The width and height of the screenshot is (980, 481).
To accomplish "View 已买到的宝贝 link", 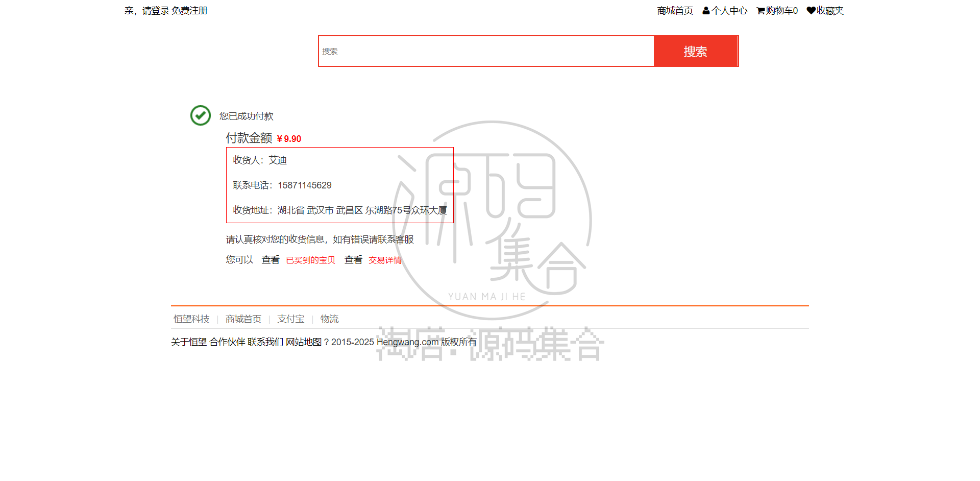I will (310, 260).
